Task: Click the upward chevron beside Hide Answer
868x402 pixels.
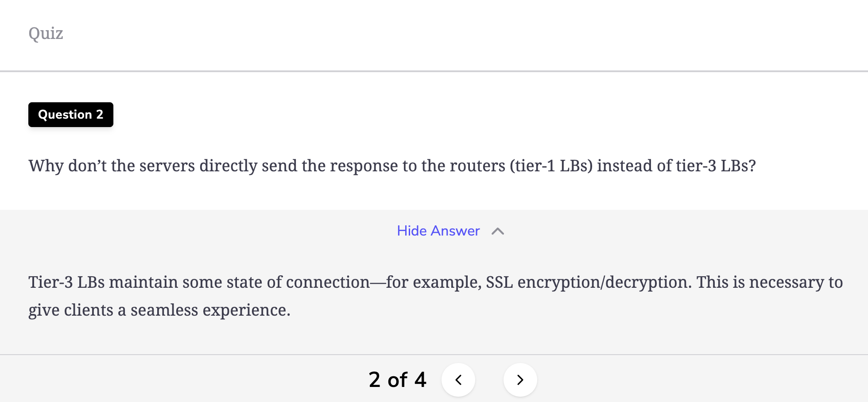Action: pos(498,231)
